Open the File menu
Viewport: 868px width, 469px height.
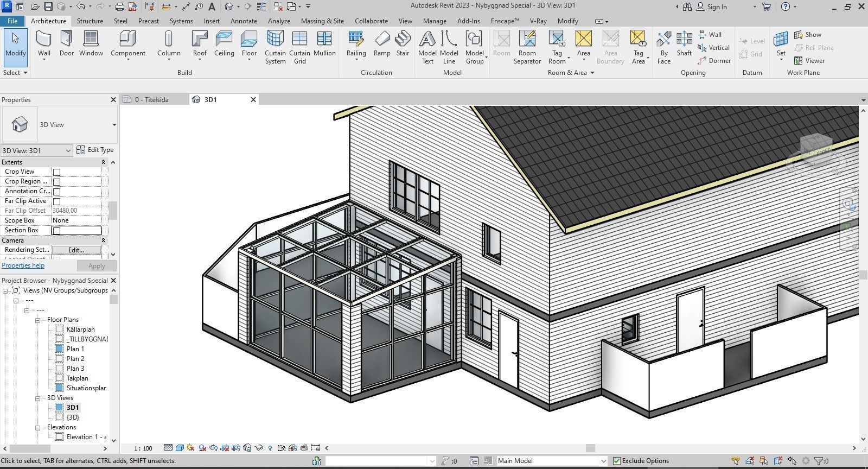click(x=12, y=21)
